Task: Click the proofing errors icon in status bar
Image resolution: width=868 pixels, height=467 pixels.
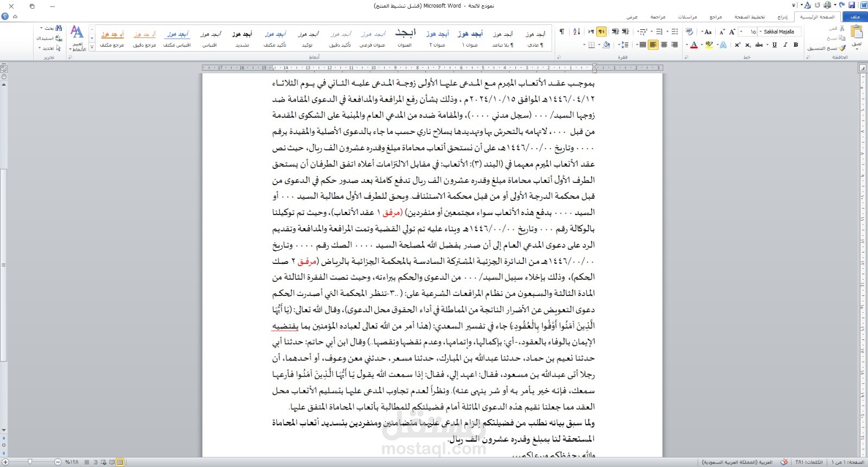Action: pos(783,462)
